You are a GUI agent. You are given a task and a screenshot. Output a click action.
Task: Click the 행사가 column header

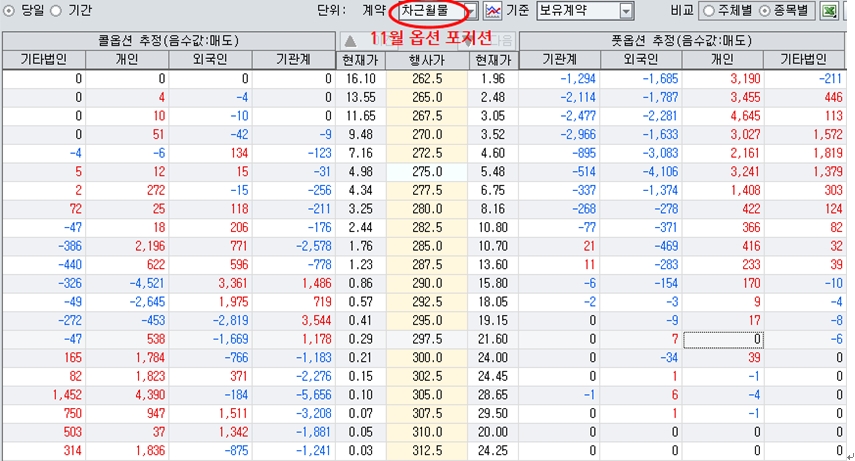click(x=427, y=60)
